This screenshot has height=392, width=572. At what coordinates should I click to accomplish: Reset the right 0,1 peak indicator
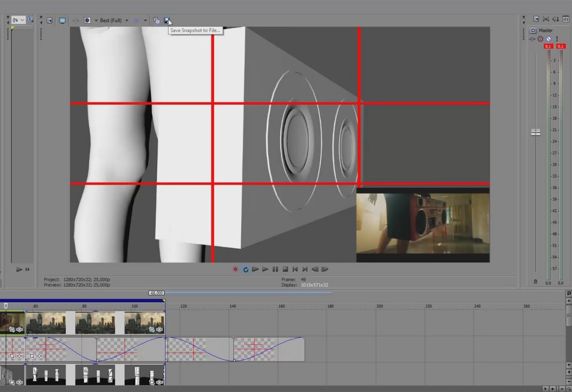[561, 46]
